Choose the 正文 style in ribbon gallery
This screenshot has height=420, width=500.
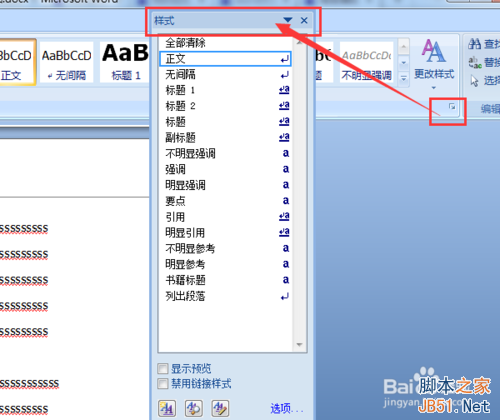pos(17,62)
